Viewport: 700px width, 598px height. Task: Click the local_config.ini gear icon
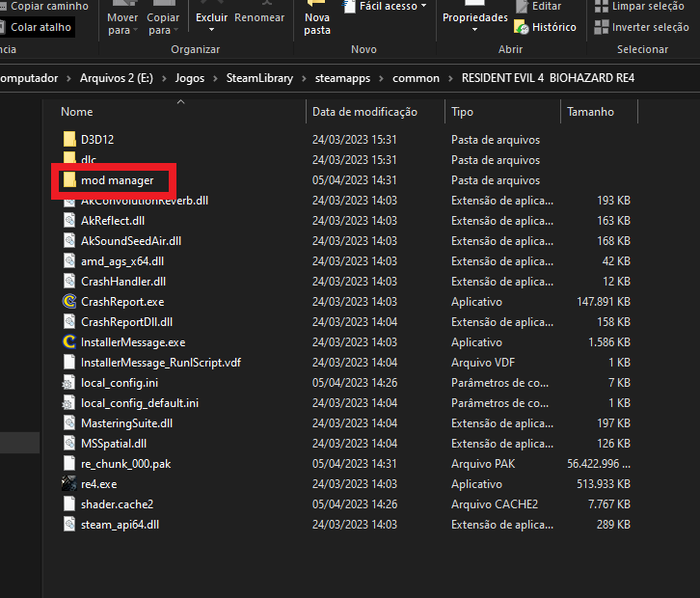click(x=68, y=383)
